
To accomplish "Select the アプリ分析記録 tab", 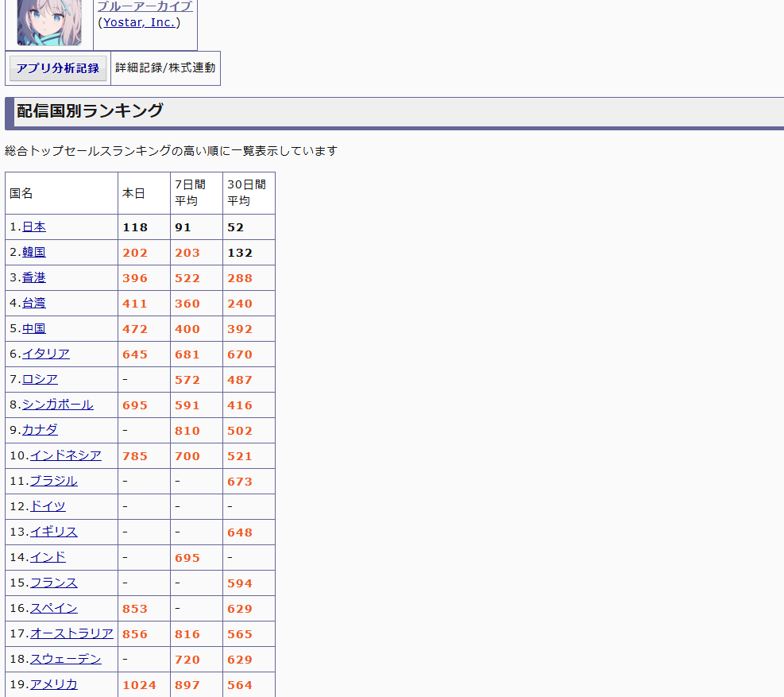I will [x=58, y=68].
